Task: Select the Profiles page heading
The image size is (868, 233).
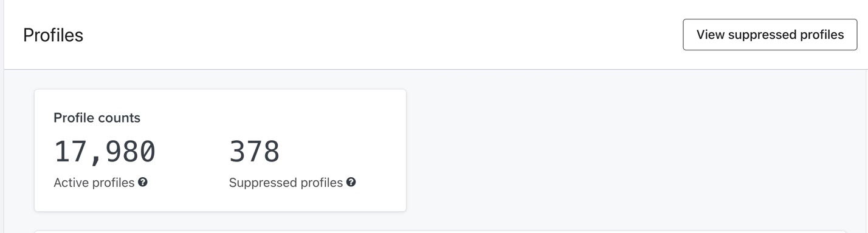Action: click(53, 35)
